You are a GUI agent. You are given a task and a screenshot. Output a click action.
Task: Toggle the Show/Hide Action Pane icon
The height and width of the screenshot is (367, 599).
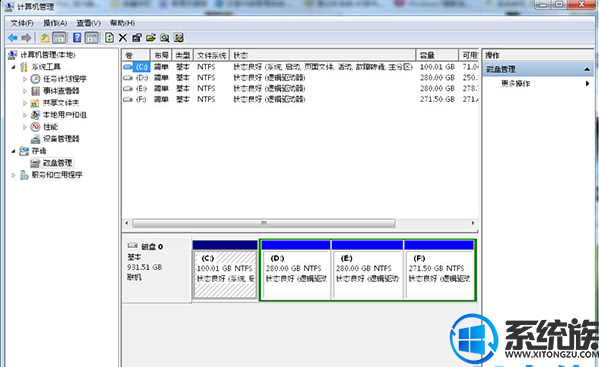[x=91, y=38]
